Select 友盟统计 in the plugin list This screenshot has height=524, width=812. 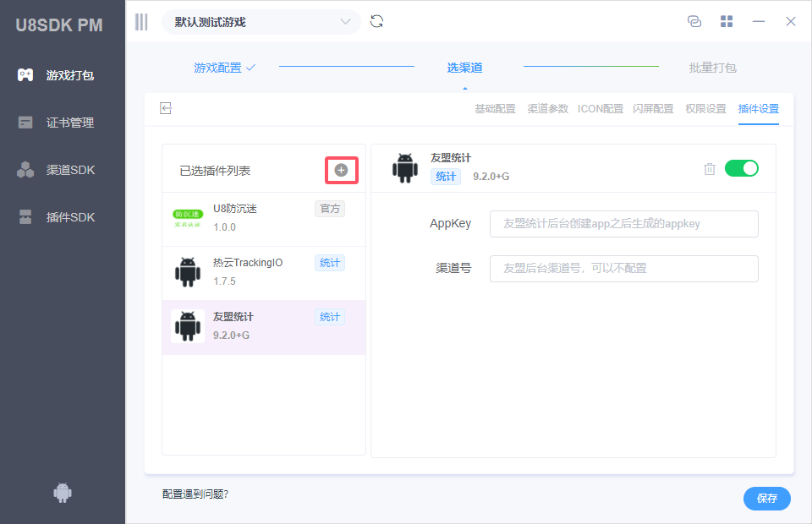point(264,327)
